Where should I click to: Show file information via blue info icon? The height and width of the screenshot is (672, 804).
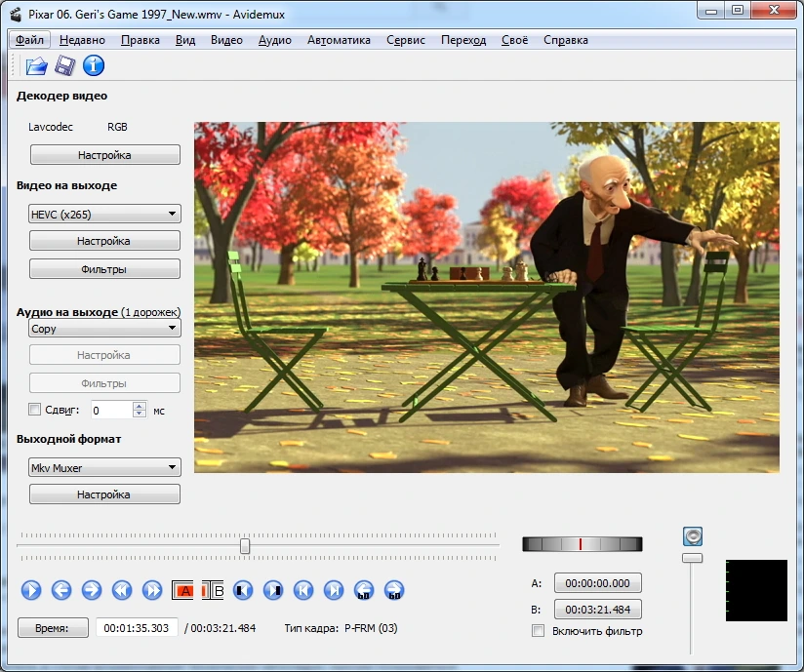click(94, 65)
